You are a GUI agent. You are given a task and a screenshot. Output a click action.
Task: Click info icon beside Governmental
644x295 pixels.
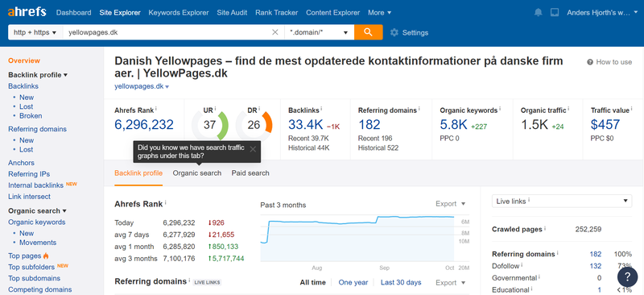539,277
